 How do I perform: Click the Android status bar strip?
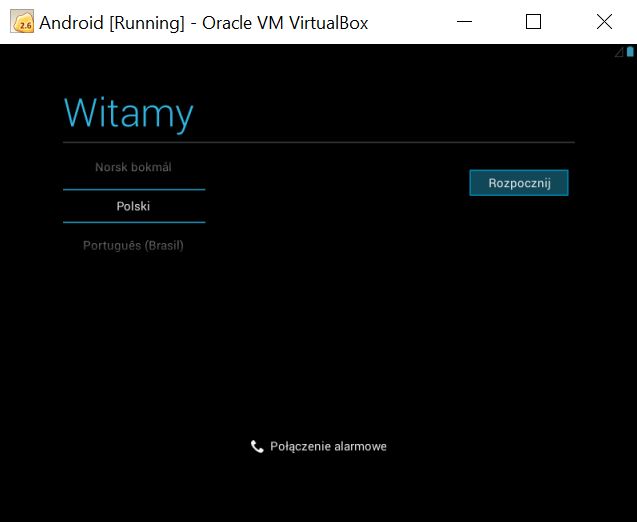point(318,52)
